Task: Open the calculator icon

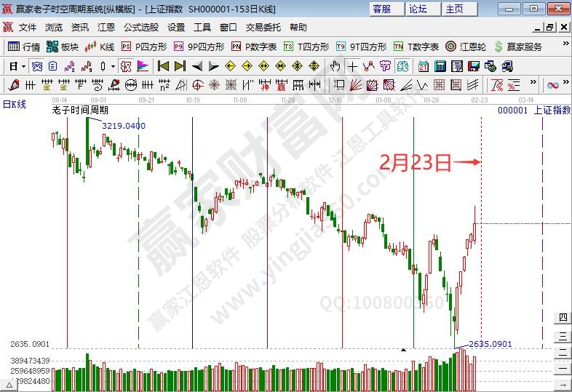Action: 440,66
